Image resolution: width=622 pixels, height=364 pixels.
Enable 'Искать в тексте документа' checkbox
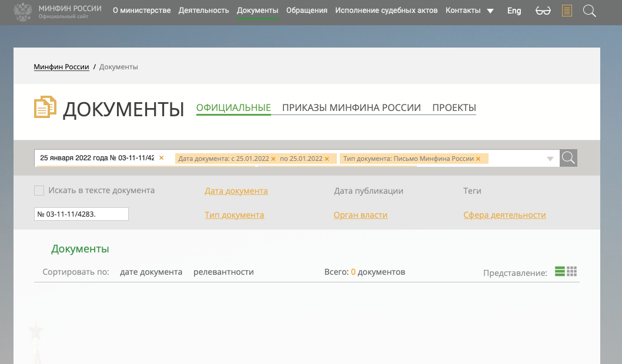click(x=39, y=191)
